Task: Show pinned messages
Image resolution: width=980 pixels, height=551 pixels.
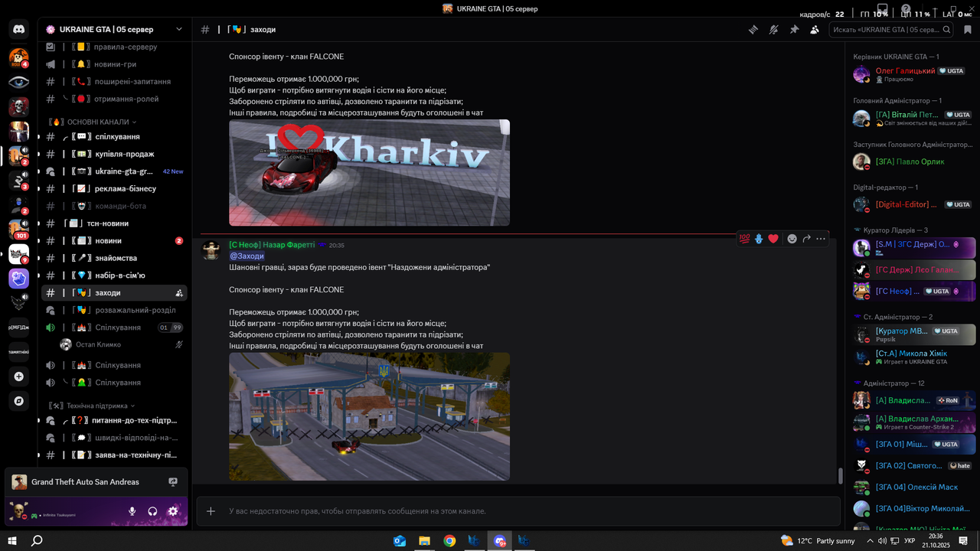Action: [x=794, y=29]
